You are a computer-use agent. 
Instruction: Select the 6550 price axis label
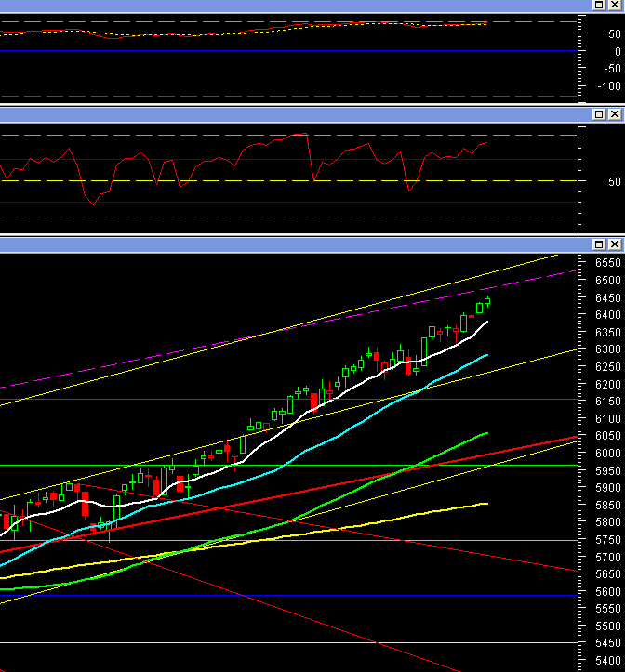tap(608, 263)
